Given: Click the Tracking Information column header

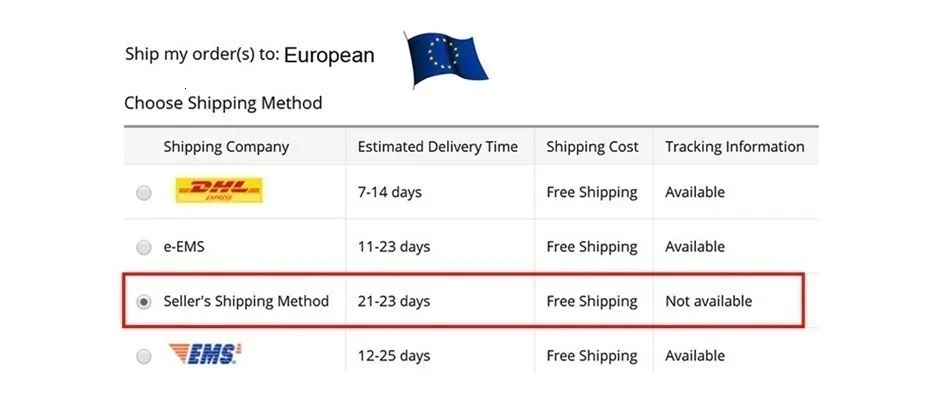Looking at the screenshot, I should pos(734,147).
